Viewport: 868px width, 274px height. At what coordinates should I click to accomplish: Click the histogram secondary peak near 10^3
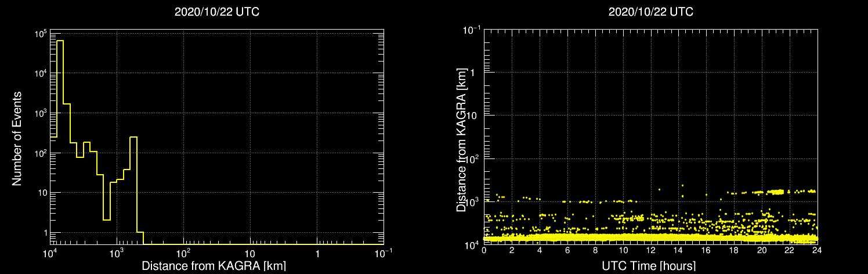click(133, 137)
